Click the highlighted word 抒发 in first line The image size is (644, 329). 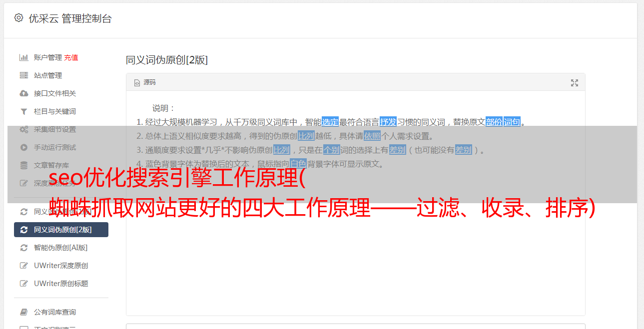click(x=388, y=122)
